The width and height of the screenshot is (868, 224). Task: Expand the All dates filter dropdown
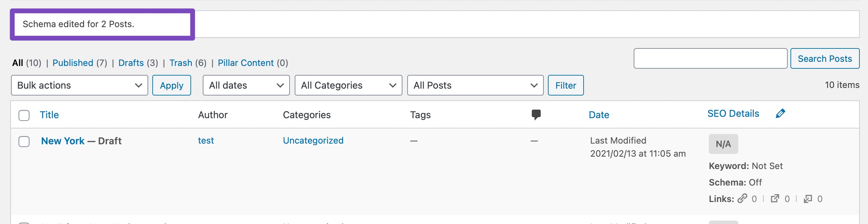tap(246, 85)
